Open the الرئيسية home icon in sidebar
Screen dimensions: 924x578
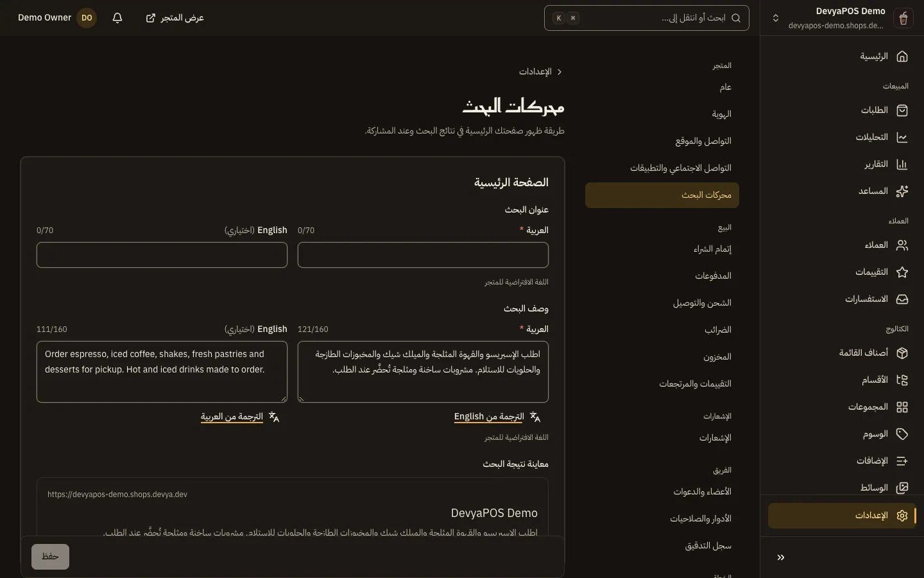(x=902, y=57)
